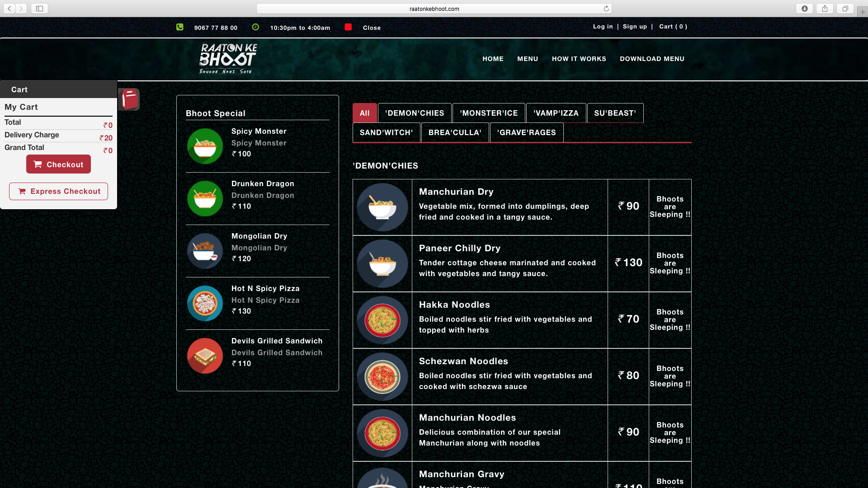
Task: Click the clock icon beside opening hours
Action: 255,27
